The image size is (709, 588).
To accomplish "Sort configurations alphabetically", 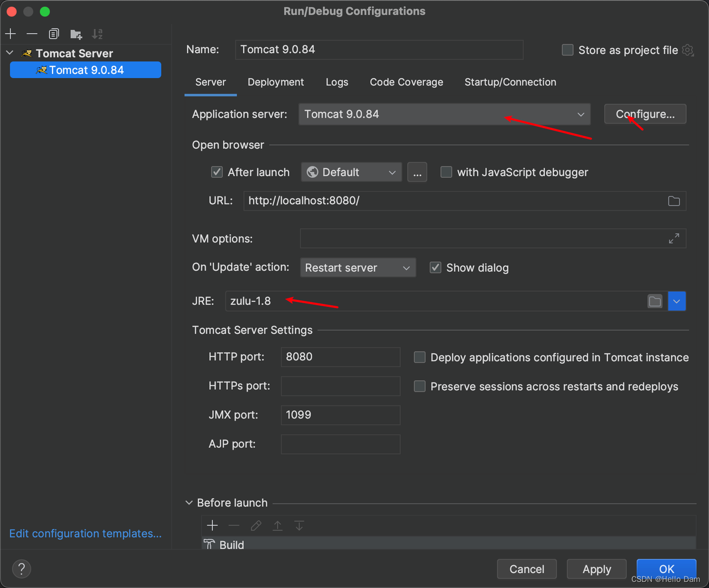I will (97, 34).
